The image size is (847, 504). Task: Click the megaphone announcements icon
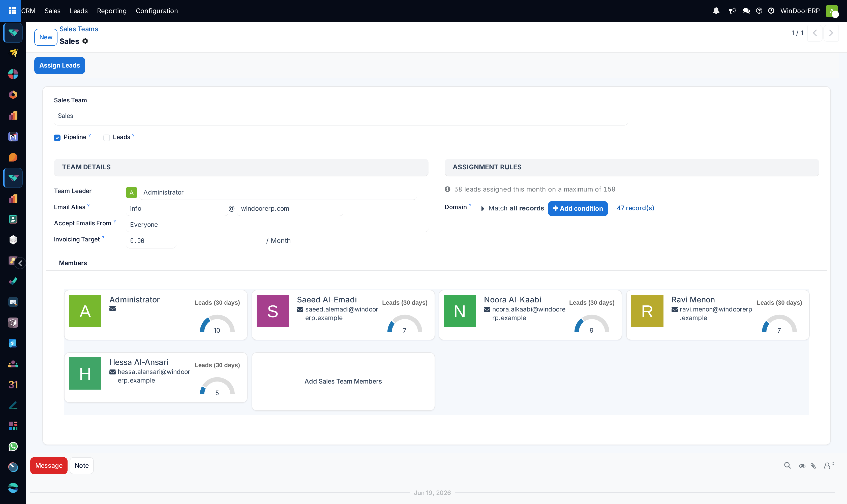click(732, 11)
